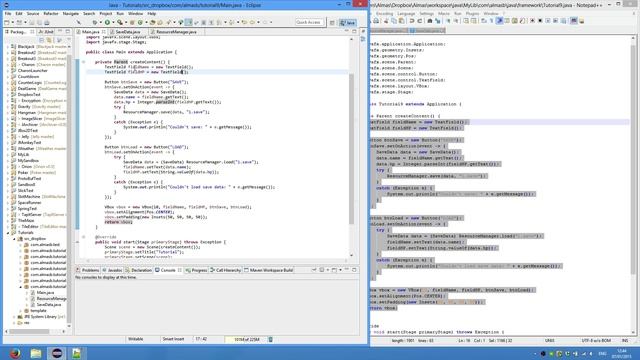Click the Copy icon in Notepad++ toolbar

click(393, 21)
